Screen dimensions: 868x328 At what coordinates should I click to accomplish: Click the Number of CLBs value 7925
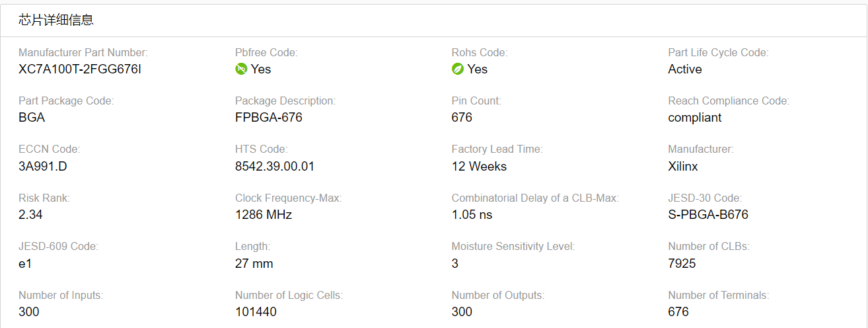(682, 264)
